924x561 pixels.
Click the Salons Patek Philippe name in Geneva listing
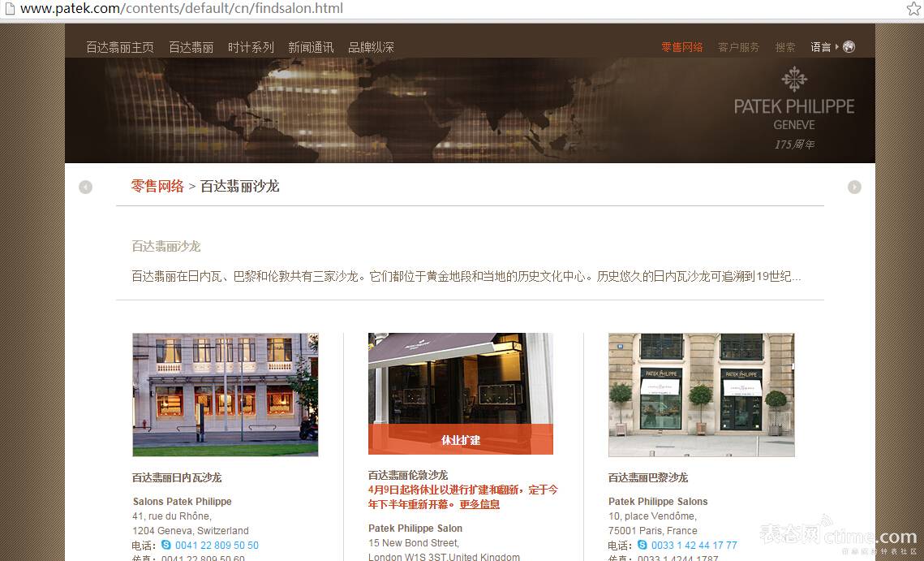click(x=182, y=502)
